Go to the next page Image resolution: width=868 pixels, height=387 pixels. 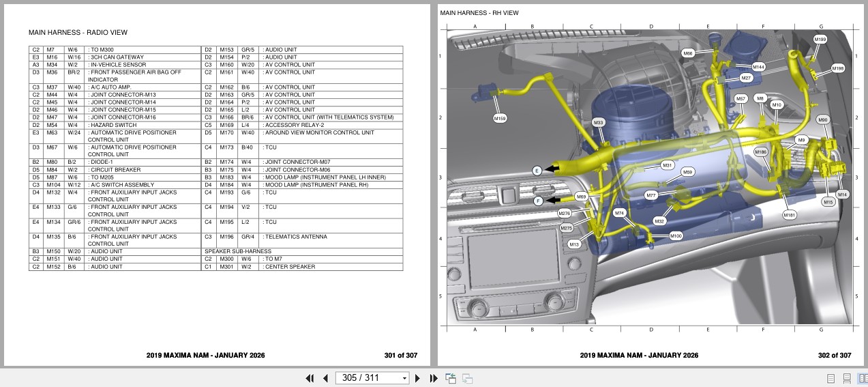418,378
